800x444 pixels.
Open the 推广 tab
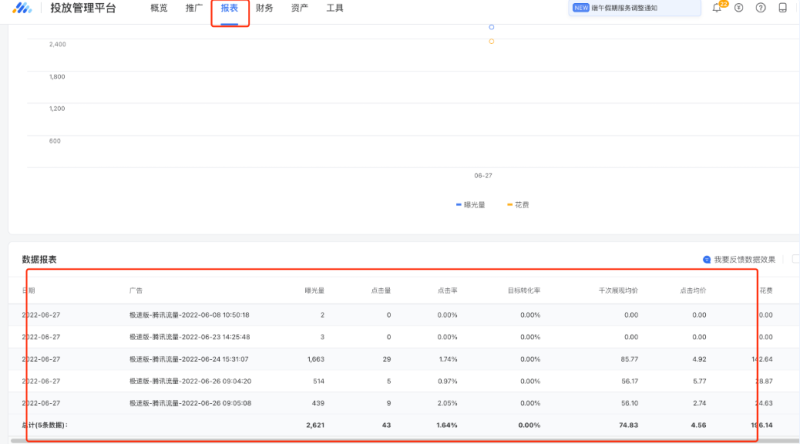click(x=194, y=8)
